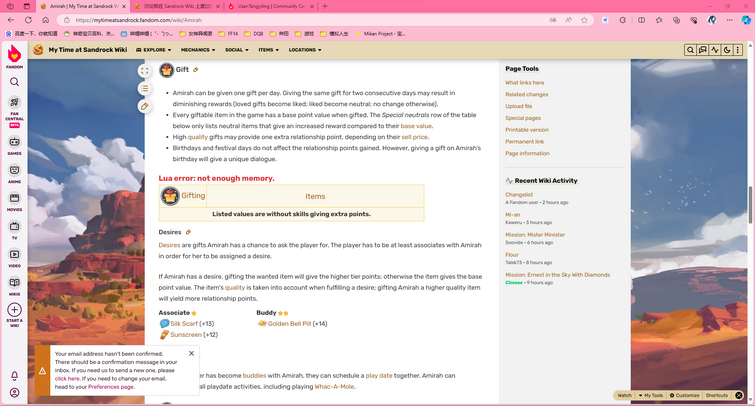Image resolution: width=755 pixels, height=406 pixels.
Task: Toggle full-width content expand icon
Action: (144, 71)
